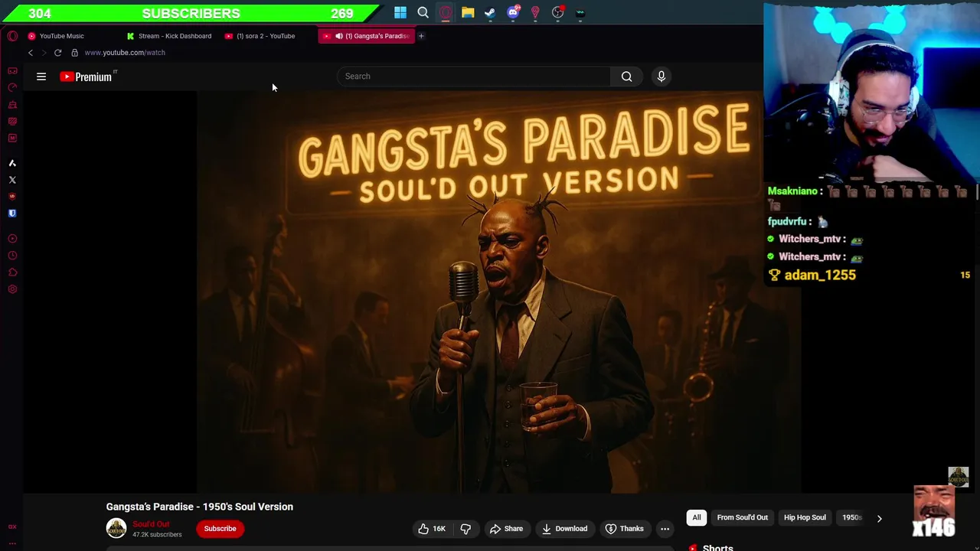Open Steam from the taskbar

[490, 12]
